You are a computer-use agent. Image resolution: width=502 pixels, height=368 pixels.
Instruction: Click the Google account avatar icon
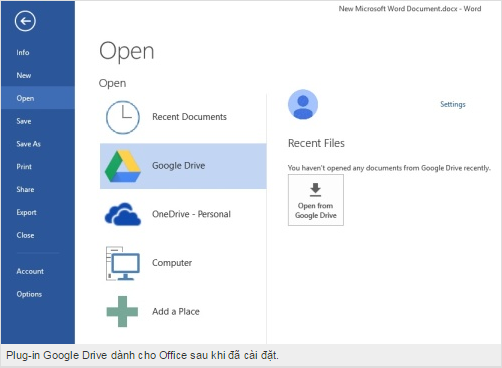303,104
